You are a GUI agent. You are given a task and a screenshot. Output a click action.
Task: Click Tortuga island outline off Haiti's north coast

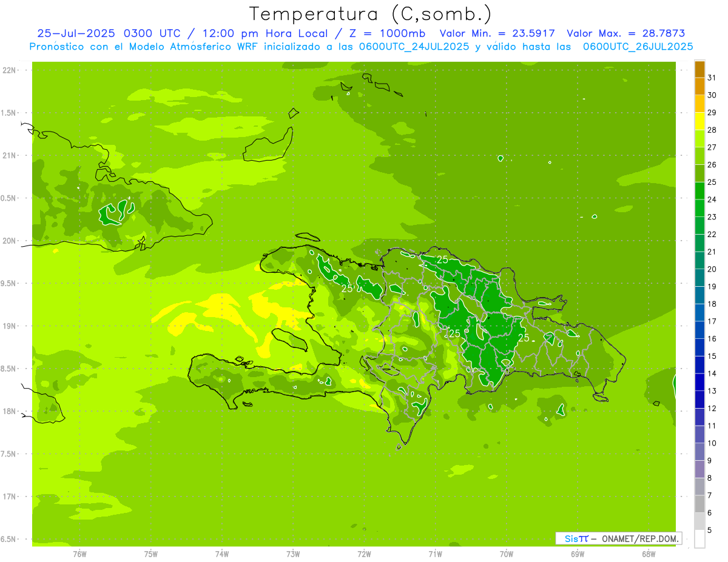point(308,237)
